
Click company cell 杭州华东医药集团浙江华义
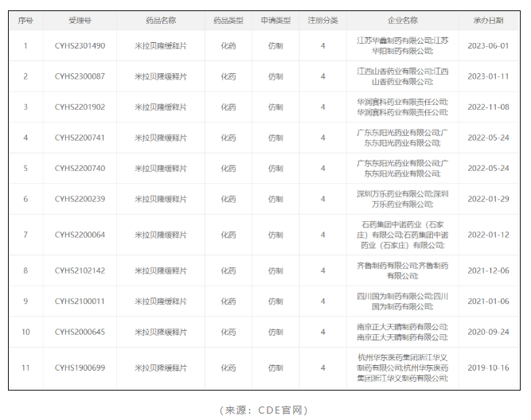point(403,367)
